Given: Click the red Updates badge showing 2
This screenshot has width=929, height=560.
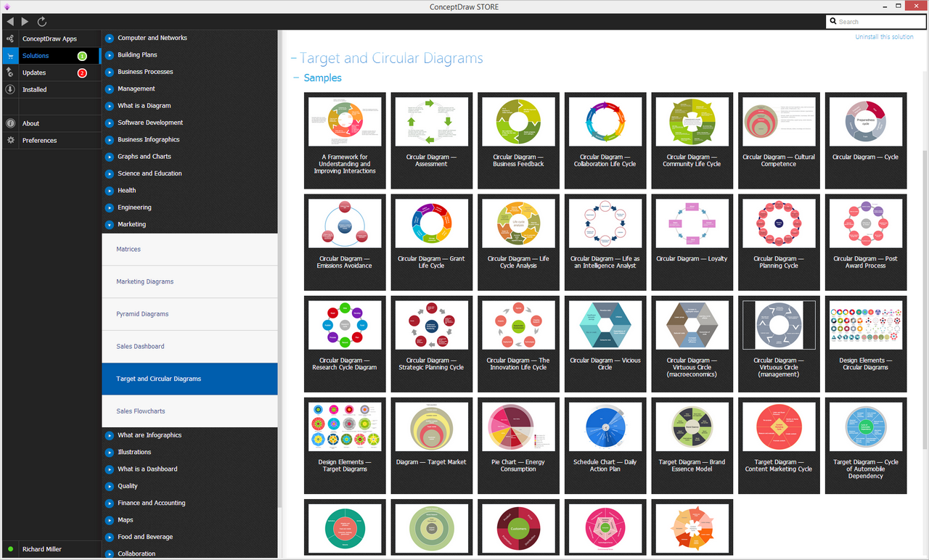Looking at the screenshot, I should coord(82,73).
